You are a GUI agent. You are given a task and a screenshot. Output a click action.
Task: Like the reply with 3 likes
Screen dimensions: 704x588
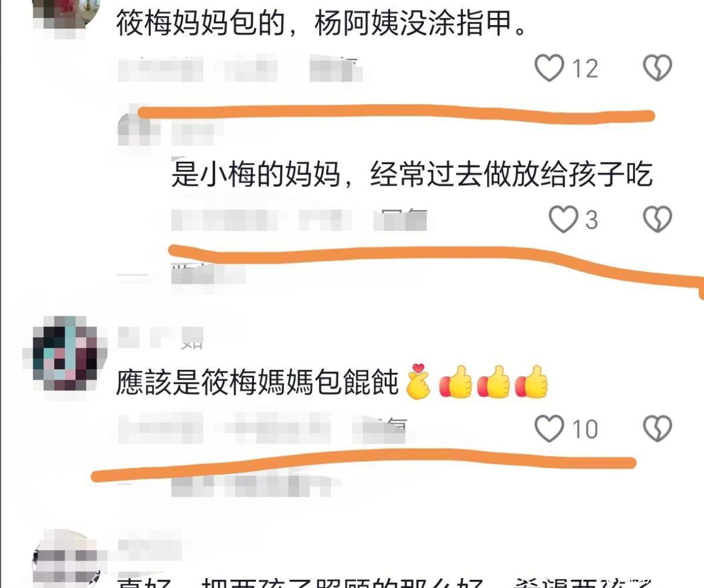[x=563, y=219]
